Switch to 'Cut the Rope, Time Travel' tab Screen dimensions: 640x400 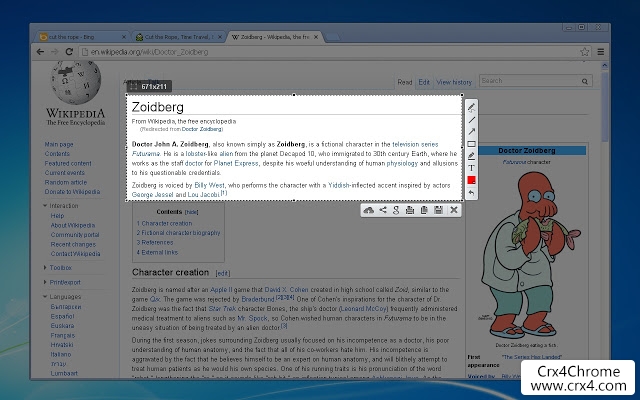tap(178, 37)
